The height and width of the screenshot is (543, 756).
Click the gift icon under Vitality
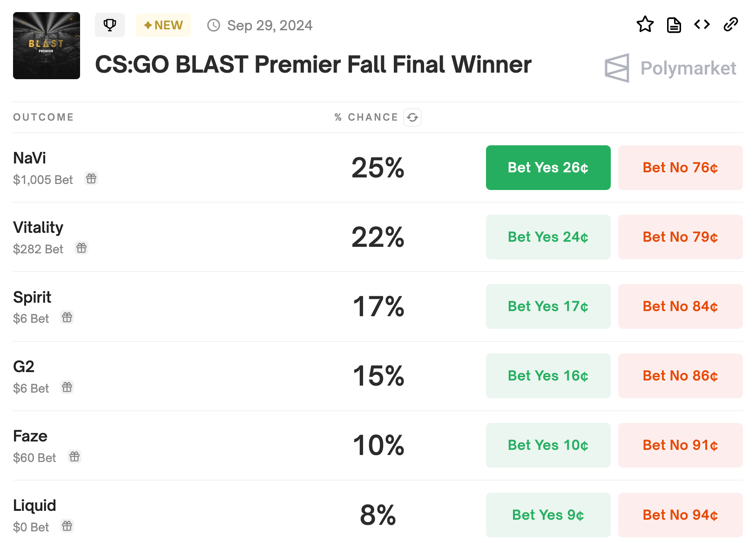tap(81, 248)
